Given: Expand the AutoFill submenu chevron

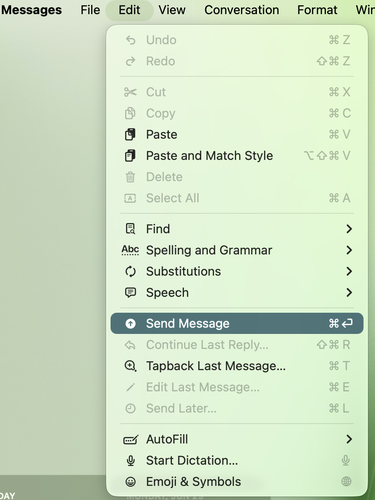Looking at the screenshot, I should click(349, 439).
